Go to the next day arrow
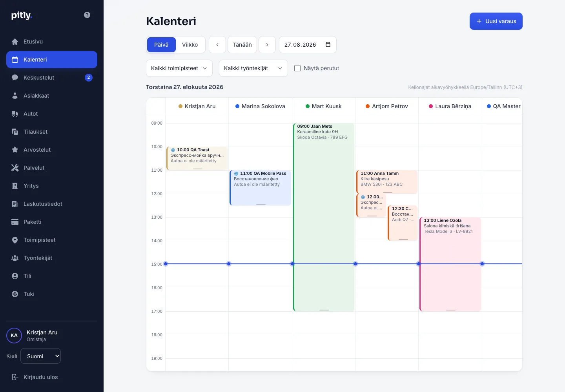This screenshot has width=565, height=392. point(267,45)
